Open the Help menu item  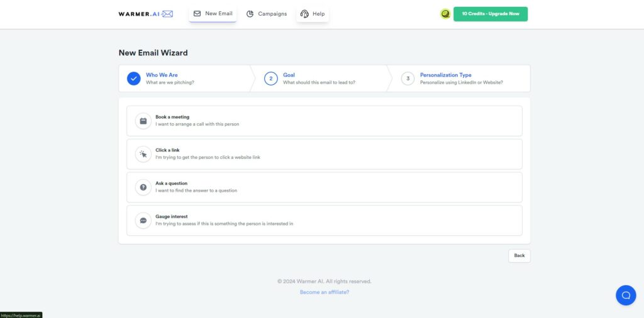tap(318, 14)
